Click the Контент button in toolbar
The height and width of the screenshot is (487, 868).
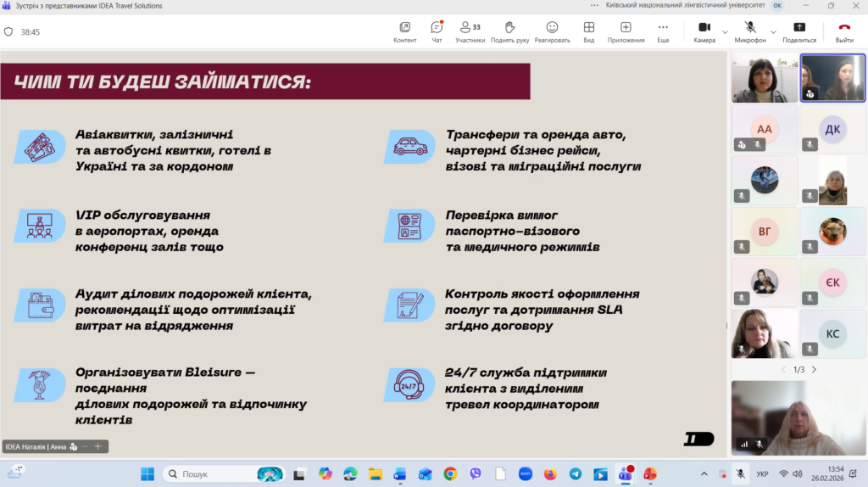click(x=405, y=31)
